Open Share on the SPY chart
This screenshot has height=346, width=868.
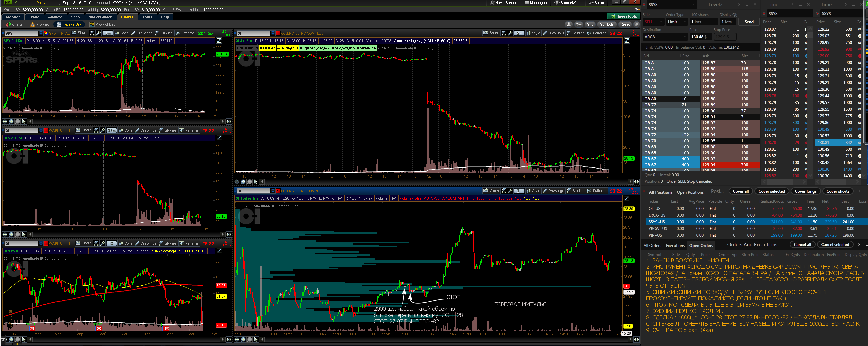tap(80, 33)
